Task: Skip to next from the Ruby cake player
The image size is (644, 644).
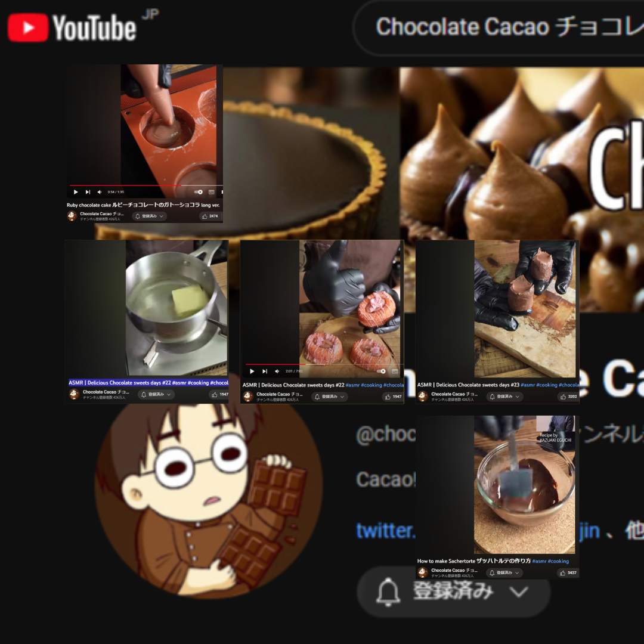Action: (88, 192)
